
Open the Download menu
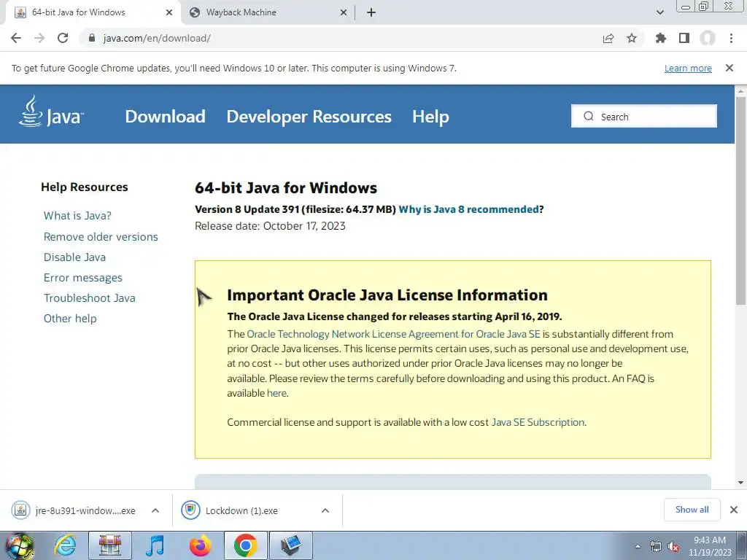click(x=166, y=117)
